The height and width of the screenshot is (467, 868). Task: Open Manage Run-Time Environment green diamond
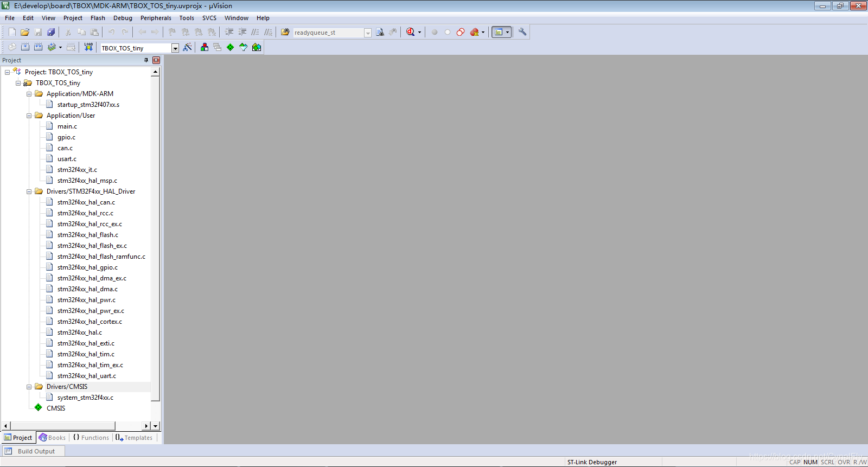click(x=231, y=47)
